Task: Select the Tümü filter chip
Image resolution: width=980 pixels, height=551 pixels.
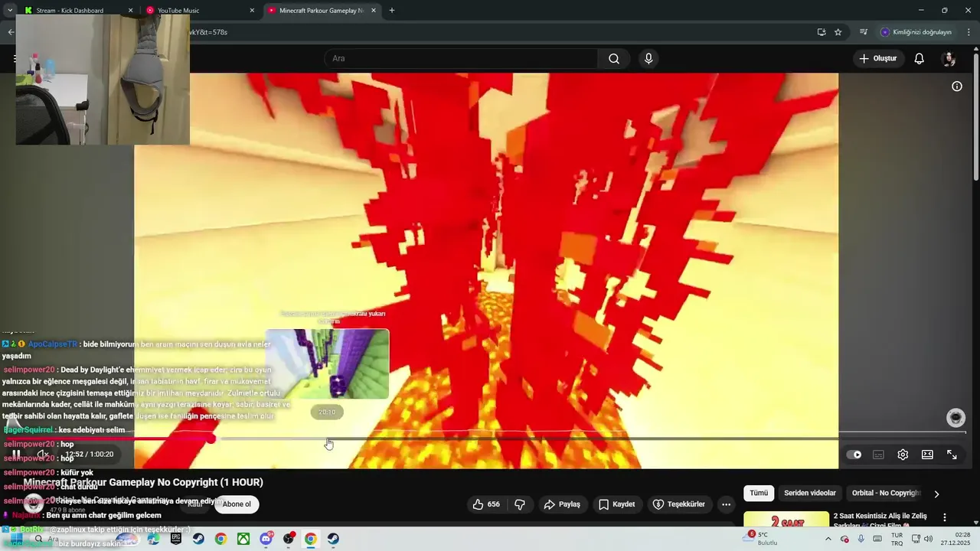Action: coord(759,494)
